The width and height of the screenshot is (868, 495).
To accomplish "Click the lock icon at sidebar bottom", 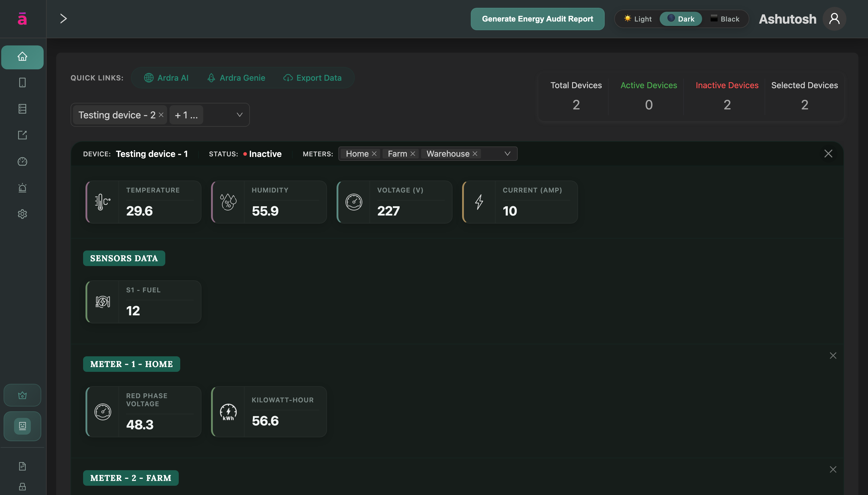I will [22, 487].
